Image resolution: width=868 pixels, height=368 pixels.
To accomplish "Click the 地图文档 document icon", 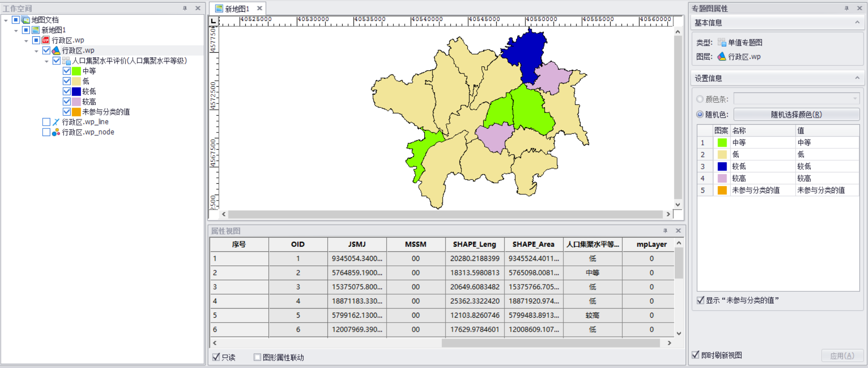I will pos(26,20).
